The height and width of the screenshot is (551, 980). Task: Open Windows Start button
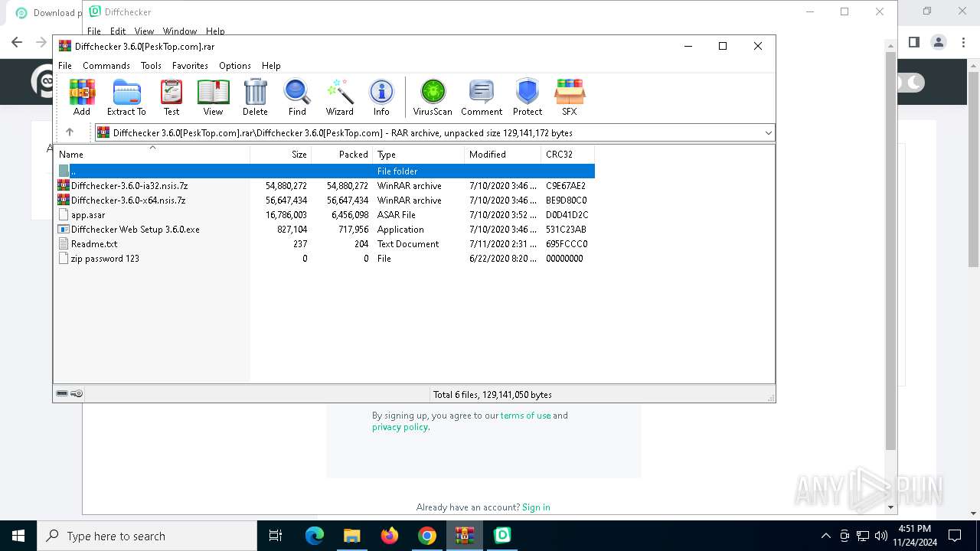(18, 536)
